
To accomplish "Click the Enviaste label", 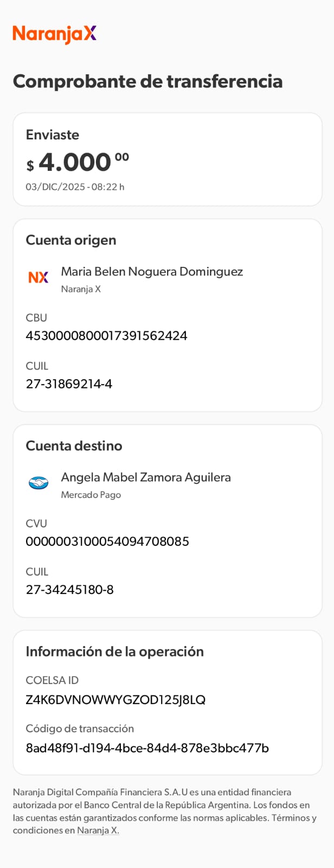I will coord(53,135).
